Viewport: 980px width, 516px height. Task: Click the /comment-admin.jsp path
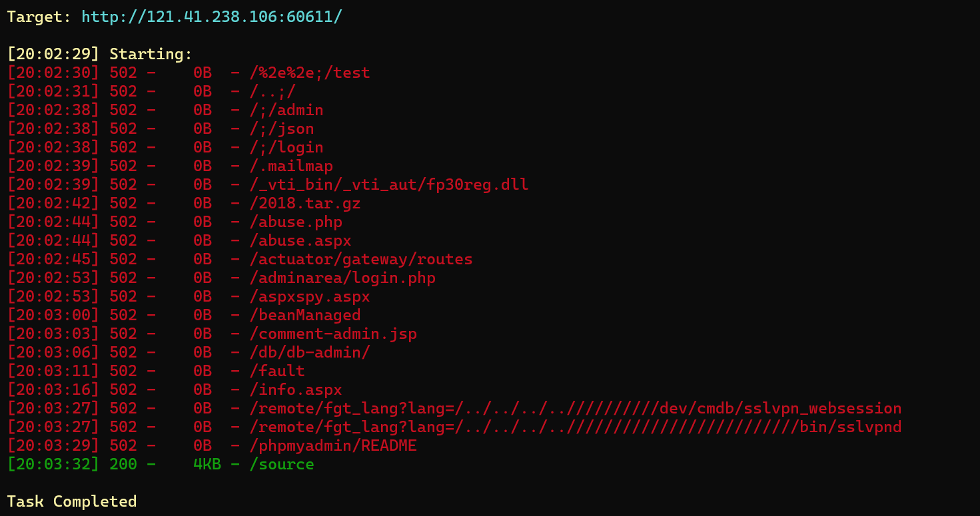(333, 334)
